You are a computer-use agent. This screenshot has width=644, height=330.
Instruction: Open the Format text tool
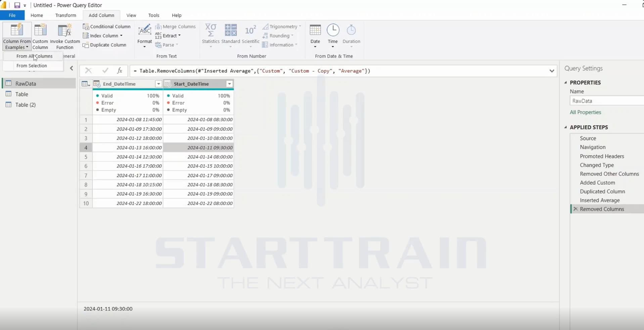pos(145,36)
